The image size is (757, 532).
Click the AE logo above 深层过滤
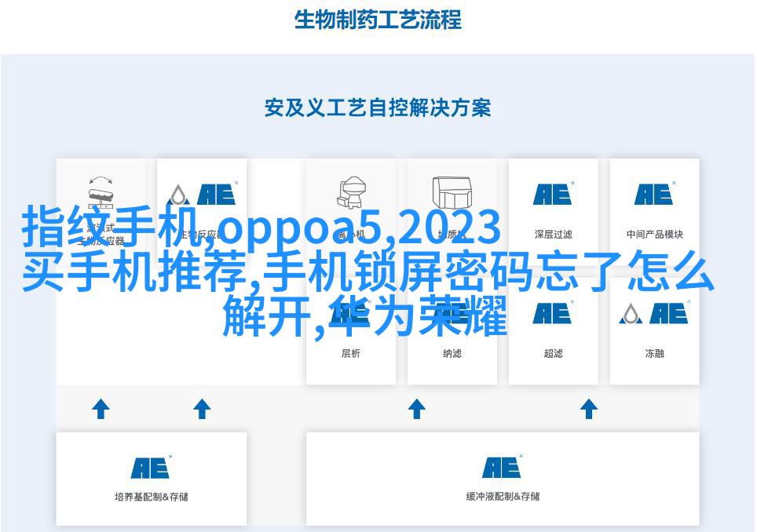554,194
